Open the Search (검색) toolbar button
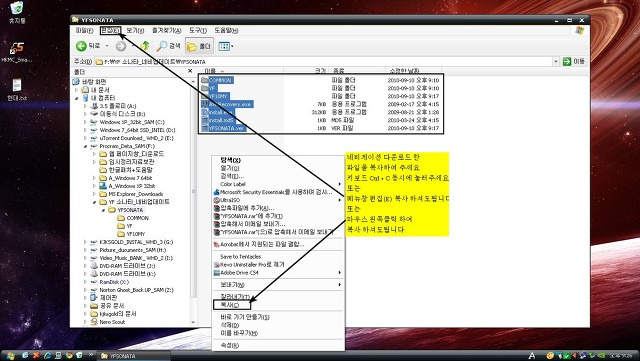Image resolution: width=640 pixels, height=361 pixels. [169, 46]
